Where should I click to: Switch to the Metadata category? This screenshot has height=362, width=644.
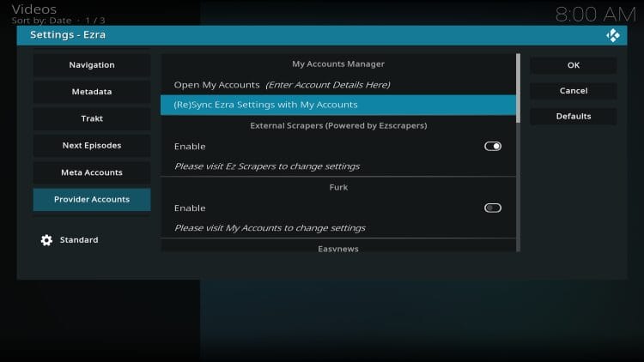click(x=92, y=92)
